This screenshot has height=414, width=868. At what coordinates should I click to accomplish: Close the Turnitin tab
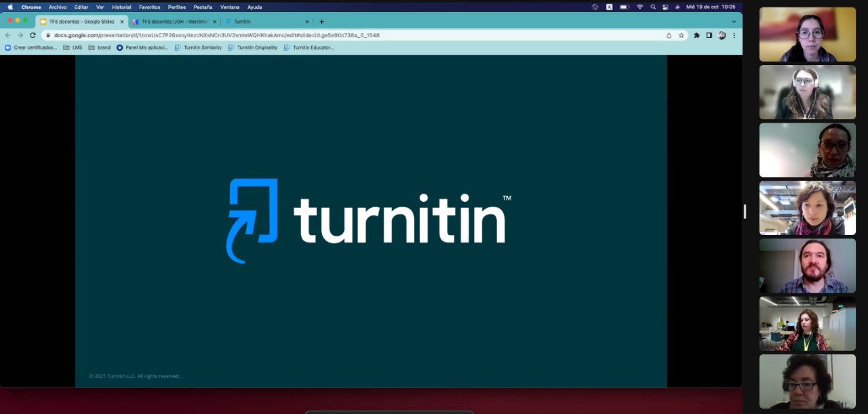(x=307, y=22)
